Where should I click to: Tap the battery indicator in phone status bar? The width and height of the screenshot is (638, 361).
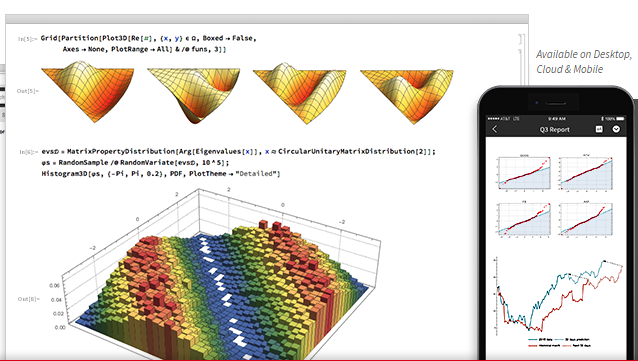coord(620,118)
